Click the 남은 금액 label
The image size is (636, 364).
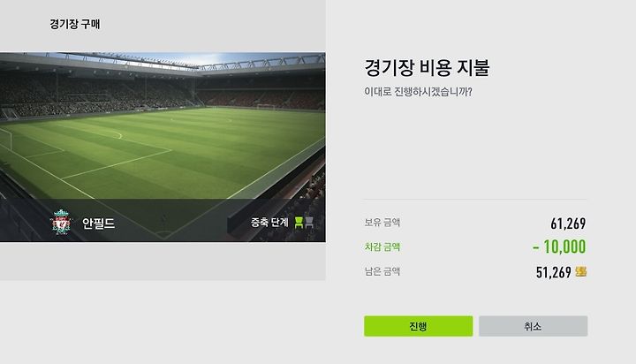click(x=382, y=271)
